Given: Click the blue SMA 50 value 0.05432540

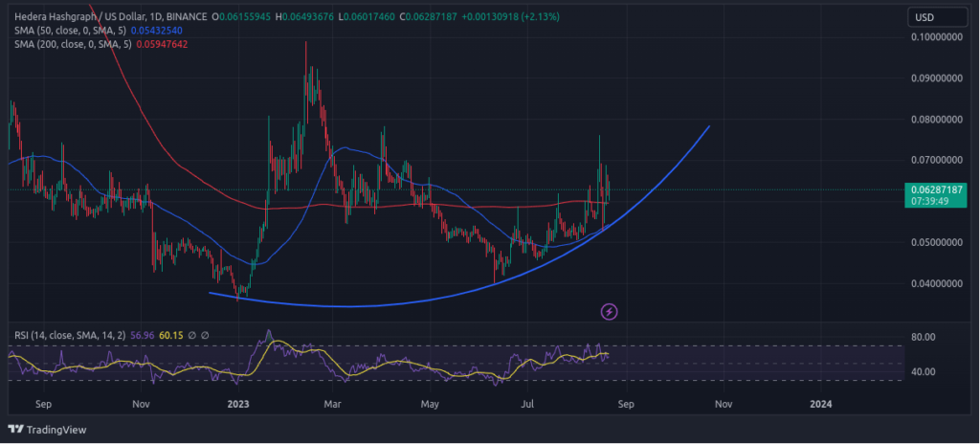Looking at the screenshot, I should coord(158,30).
